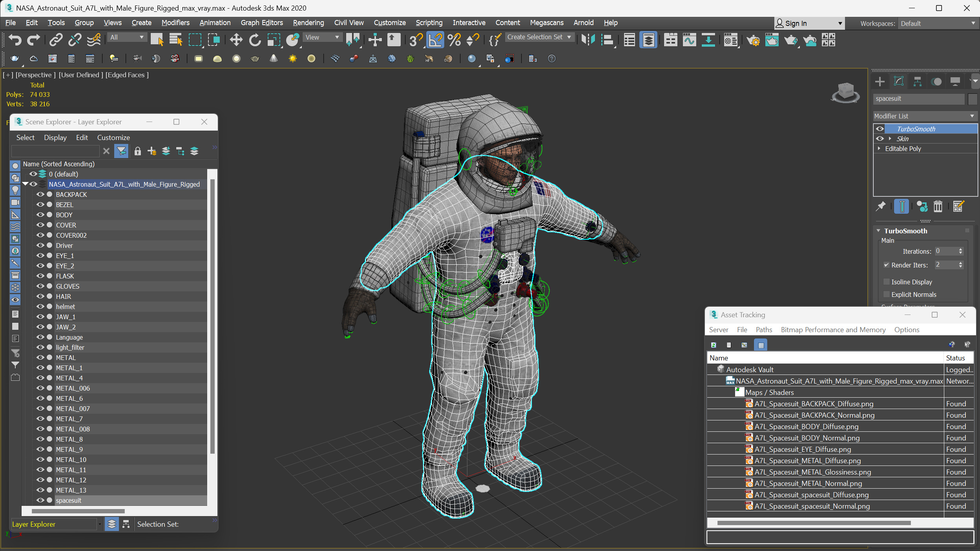Expand the TurboSmooth modifier section

point(879,230)
